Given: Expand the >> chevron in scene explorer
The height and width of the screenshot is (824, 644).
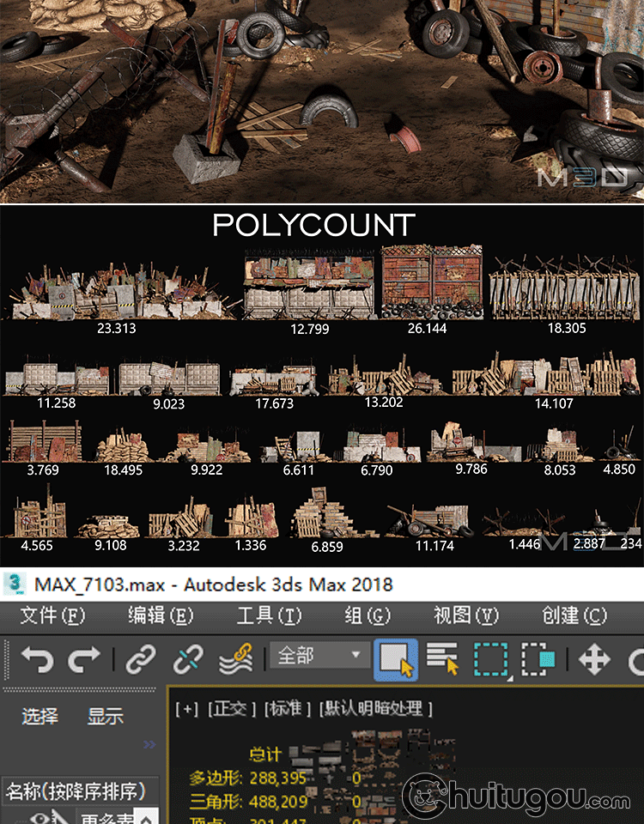Looking at the screenshot, I should (x=149, y=744).
